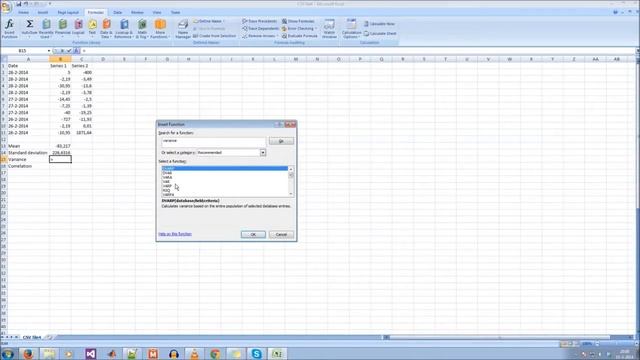This screenshot has width=640, height=360.
Task: Click the Windows Start button
Action: point(7,354)
